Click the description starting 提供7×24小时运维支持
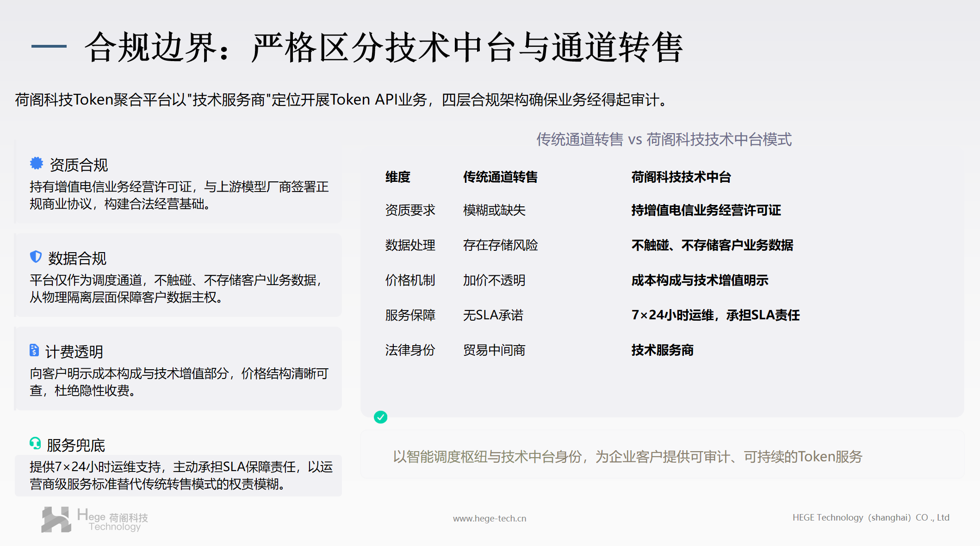The height and width of the screenshot is (546, 980). point(181,476)
